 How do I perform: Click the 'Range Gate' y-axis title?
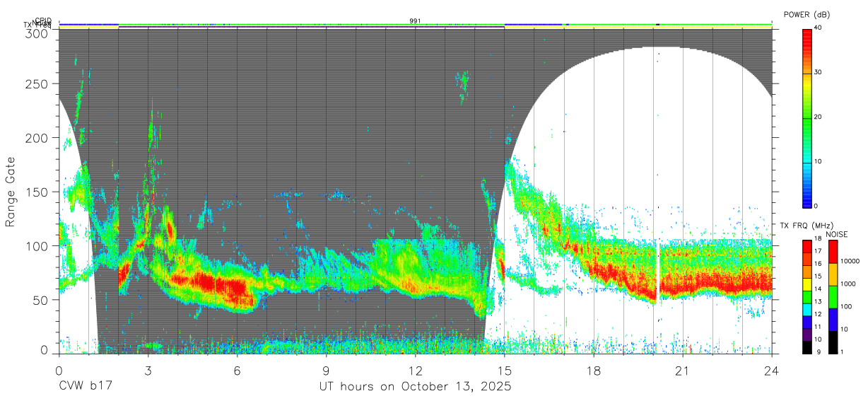click(x=11, y=192)
